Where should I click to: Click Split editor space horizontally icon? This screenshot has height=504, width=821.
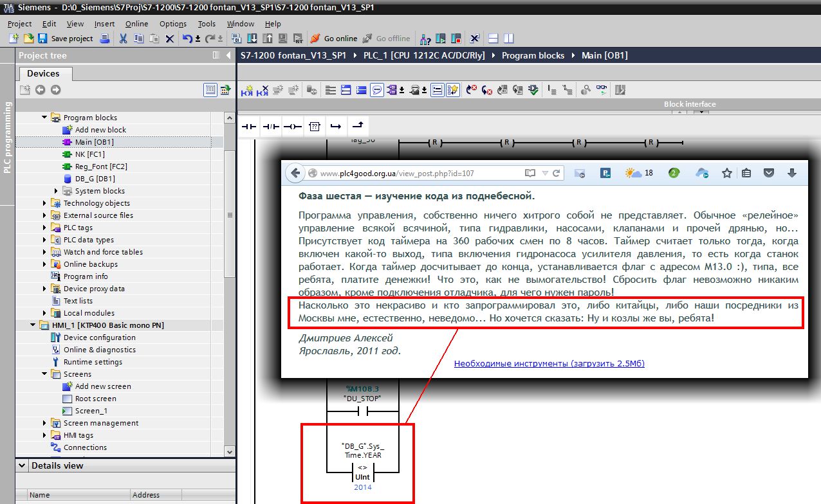tap(493, 39)
